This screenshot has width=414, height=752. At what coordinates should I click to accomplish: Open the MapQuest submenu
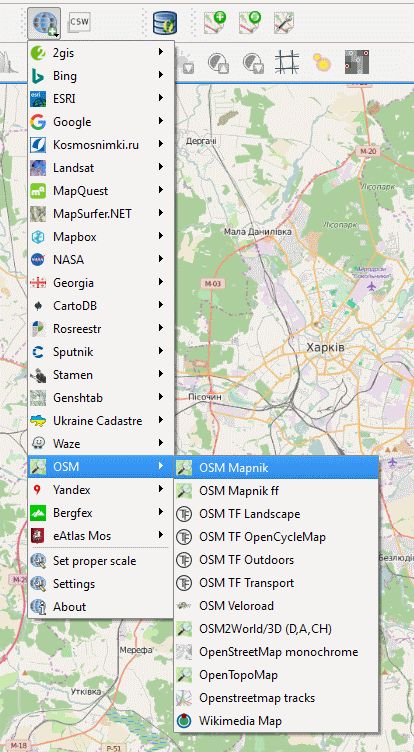tap(101, 191)
